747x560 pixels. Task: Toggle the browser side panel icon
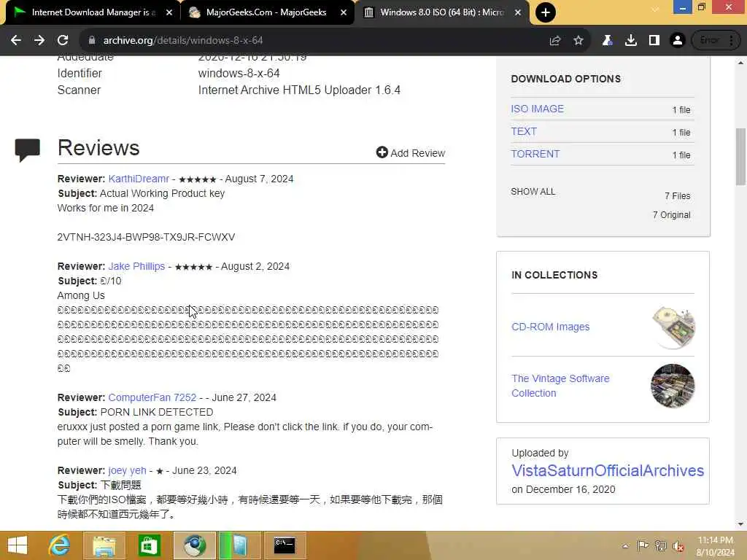(654, 41)
